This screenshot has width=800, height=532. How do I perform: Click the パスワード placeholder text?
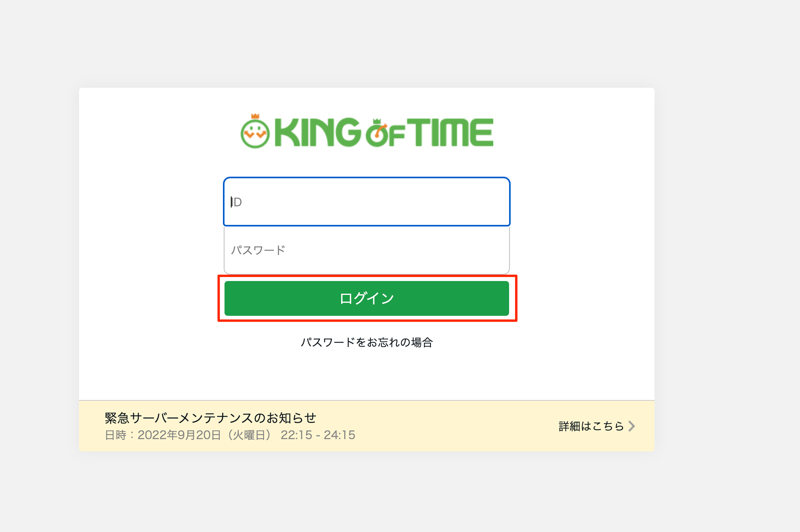pyautogui.click(x=258, y=250)
